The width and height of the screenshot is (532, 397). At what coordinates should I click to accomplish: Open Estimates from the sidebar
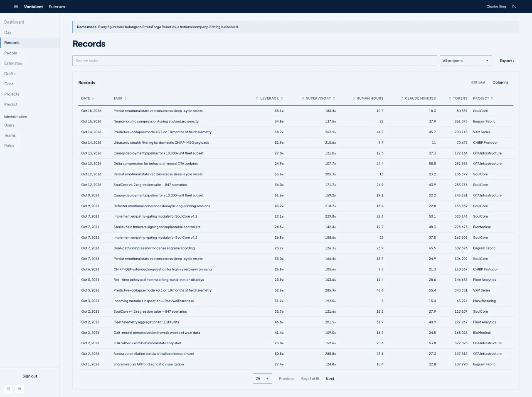pos(13,63)
